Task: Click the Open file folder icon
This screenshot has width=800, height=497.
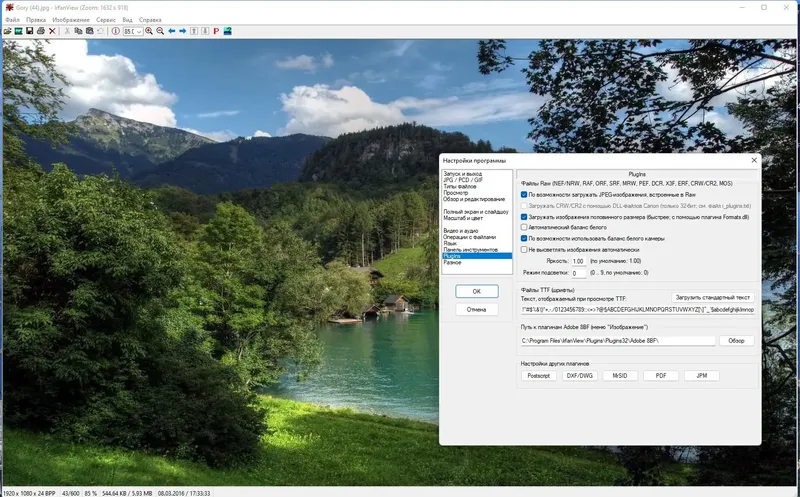Action: click(7, 31)
